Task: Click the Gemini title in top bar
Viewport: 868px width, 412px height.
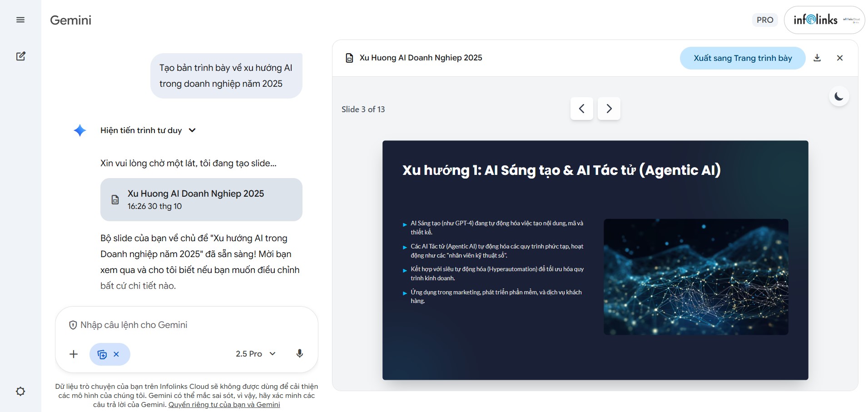Action: [70, 20]
